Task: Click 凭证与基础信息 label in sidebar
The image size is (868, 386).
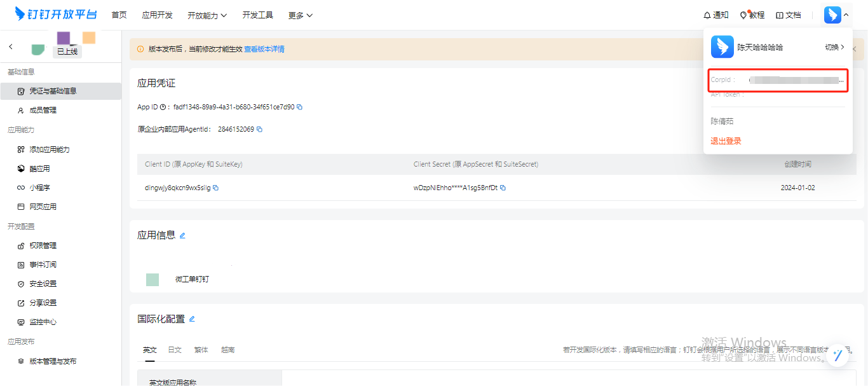Action: tap(53, 91)
